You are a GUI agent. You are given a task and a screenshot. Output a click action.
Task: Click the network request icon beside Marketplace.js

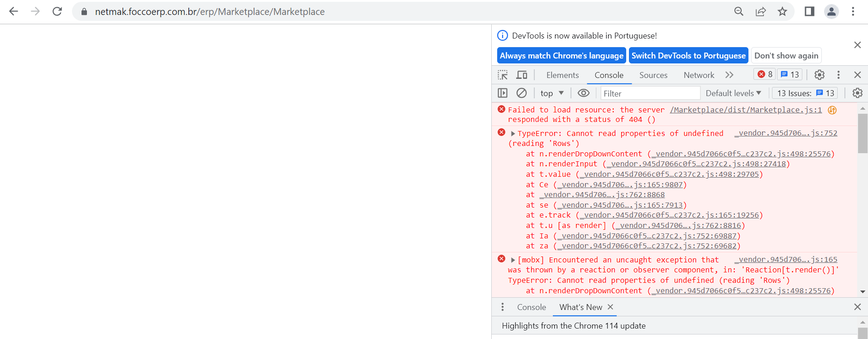(832, 110)
